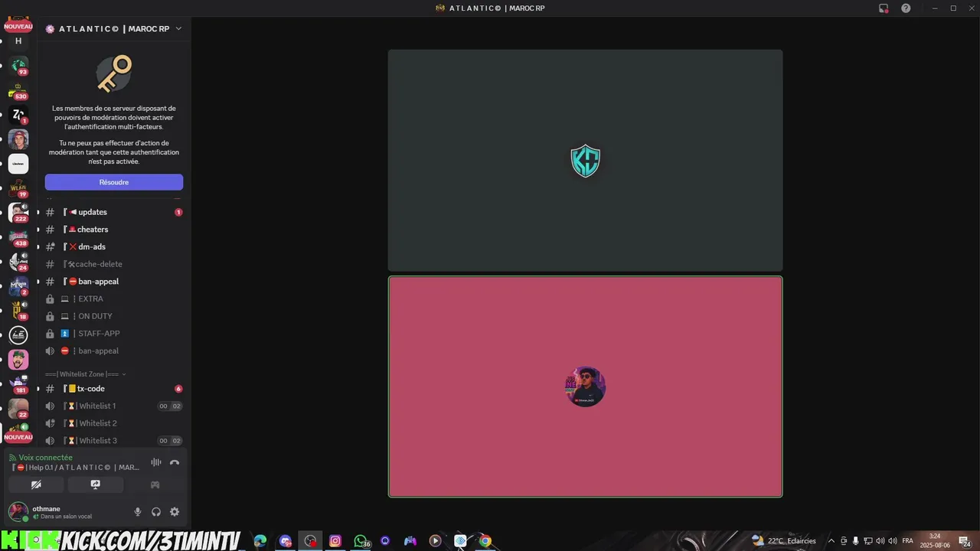The width and height of the screenshot is (980, 551).
Task: Click the shield logo avatar in the call
Action: (585, 161)
